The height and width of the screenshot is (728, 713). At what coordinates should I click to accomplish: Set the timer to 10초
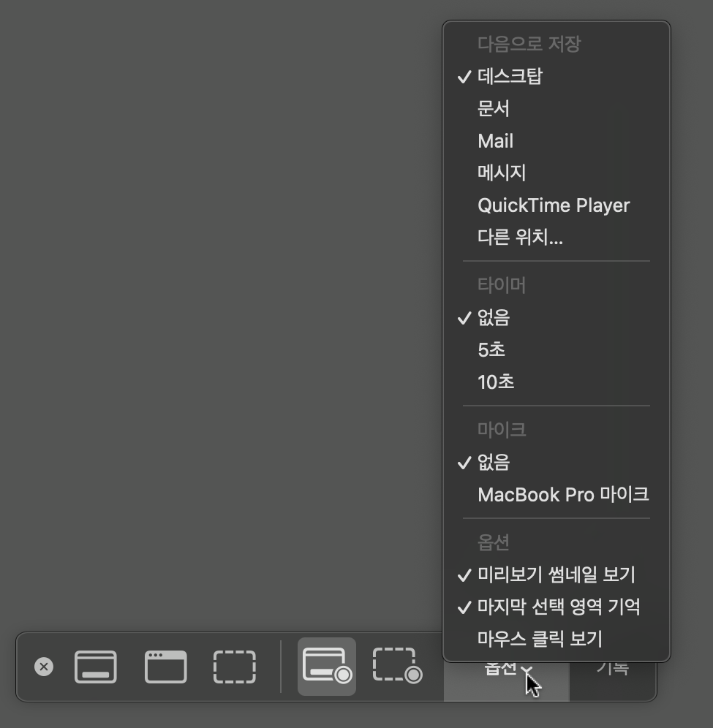pos(557,382)
